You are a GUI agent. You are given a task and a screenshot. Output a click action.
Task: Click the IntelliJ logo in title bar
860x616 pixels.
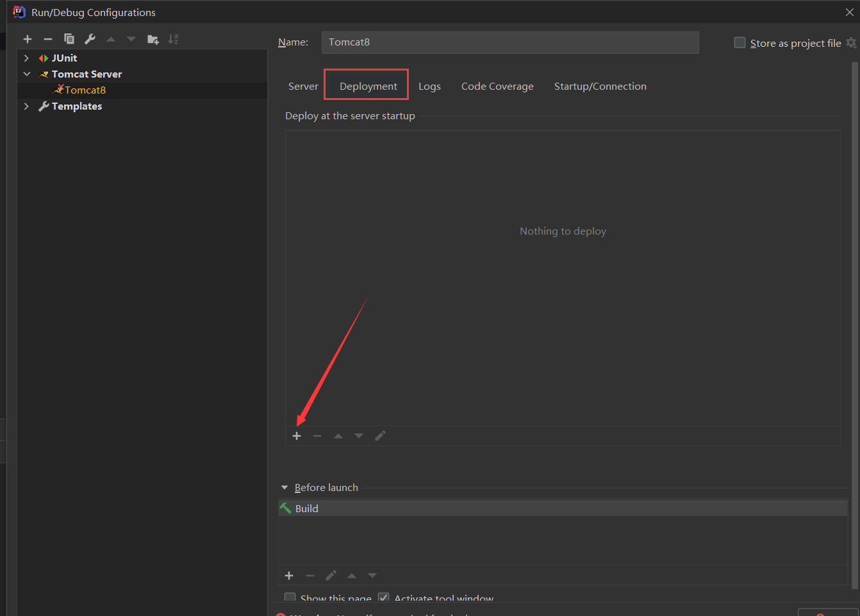(x=19, y=12)
